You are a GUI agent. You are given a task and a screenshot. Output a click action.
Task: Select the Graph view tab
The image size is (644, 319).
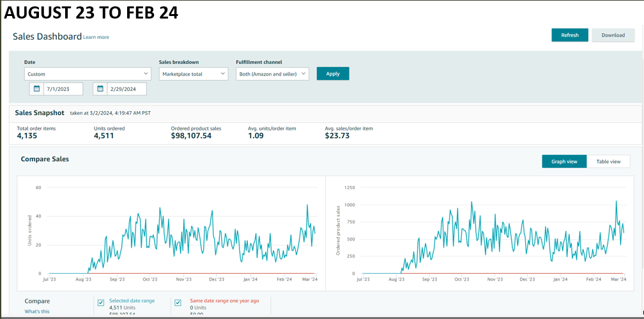564,162
